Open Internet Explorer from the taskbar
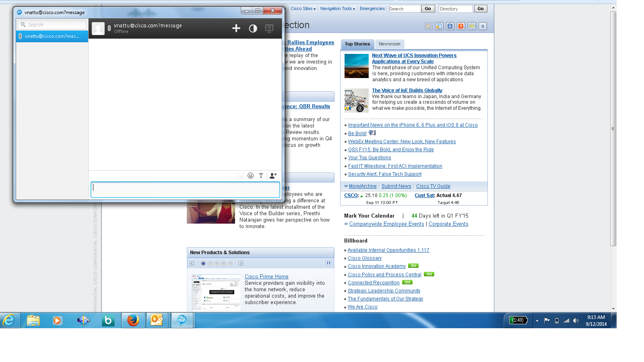The height and width of the screenshot is (362, 644). pos(9,321)
